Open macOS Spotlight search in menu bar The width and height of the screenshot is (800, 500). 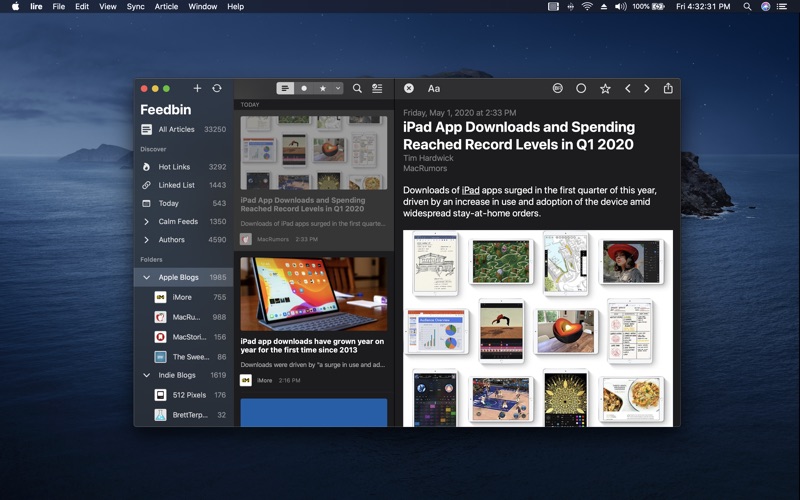[x=747, y=6]
